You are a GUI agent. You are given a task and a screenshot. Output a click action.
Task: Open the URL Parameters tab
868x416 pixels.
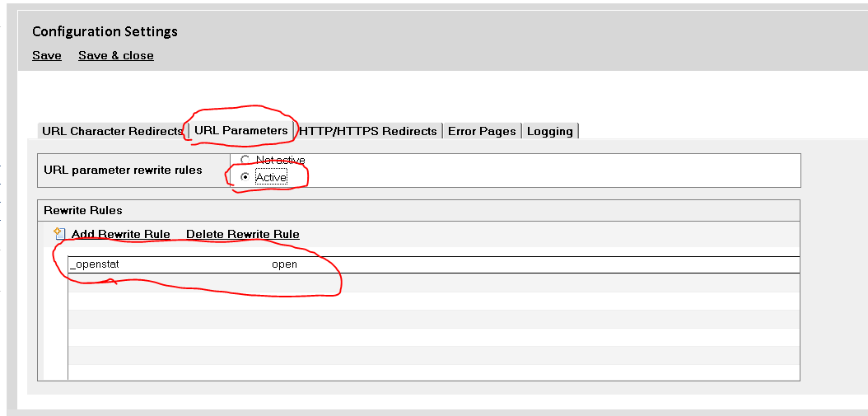(x=241, y=130)
